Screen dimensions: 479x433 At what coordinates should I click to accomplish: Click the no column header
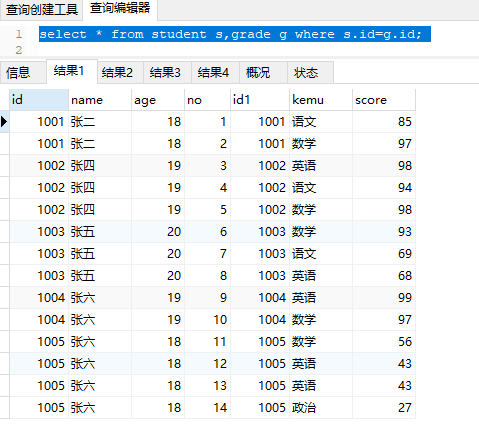[207, 100]
